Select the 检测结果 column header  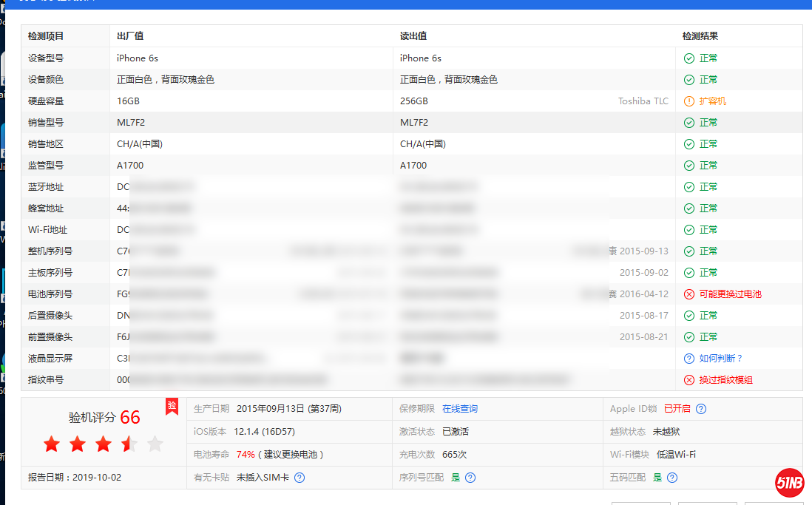pyautogui.click(x=700, y=35)
